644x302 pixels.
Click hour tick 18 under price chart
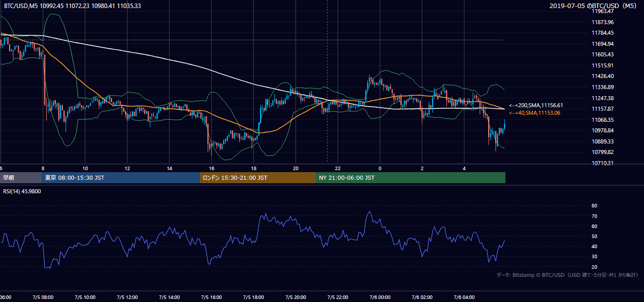point(253,169)
